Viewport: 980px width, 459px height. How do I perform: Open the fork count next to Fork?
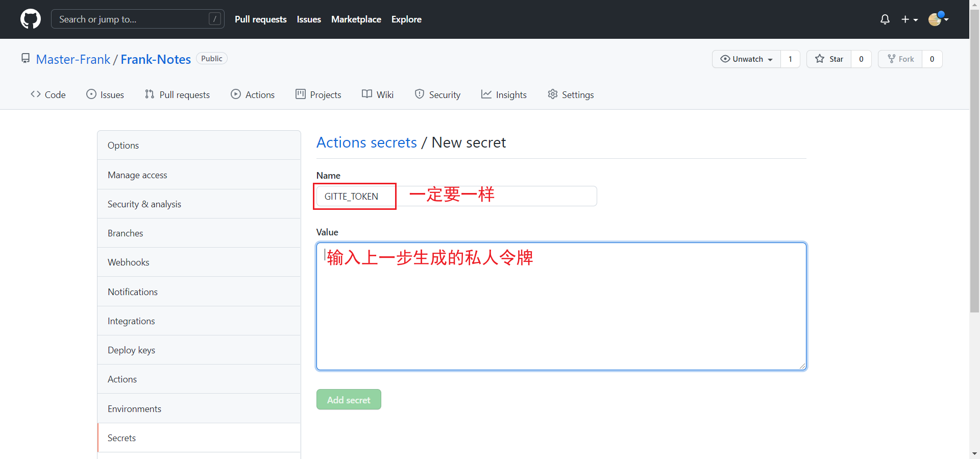pyautogui.click(x=932, y=59)
